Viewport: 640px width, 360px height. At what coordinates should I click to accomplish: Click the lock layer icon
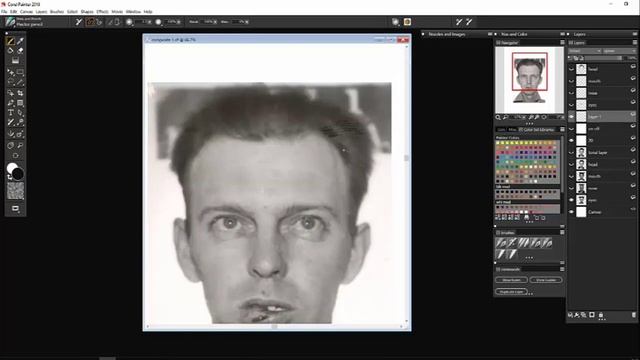[x=600, y=315]
